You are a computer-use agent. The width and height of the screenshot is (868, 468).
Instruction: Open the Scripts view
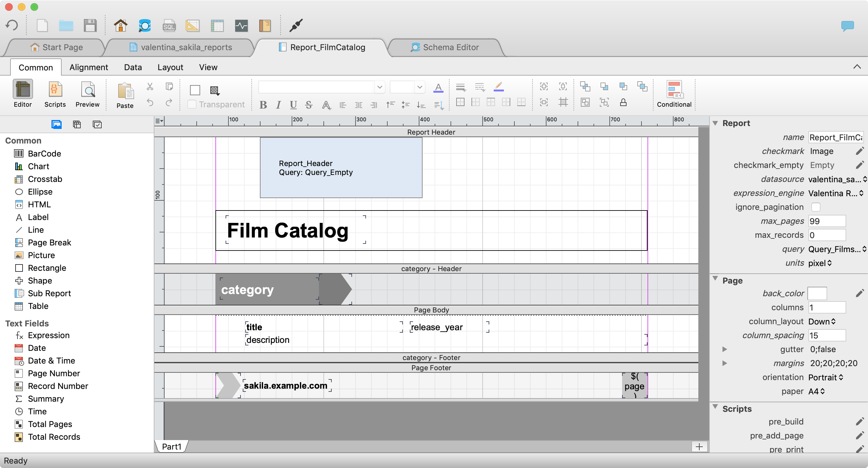coord(55,94)
